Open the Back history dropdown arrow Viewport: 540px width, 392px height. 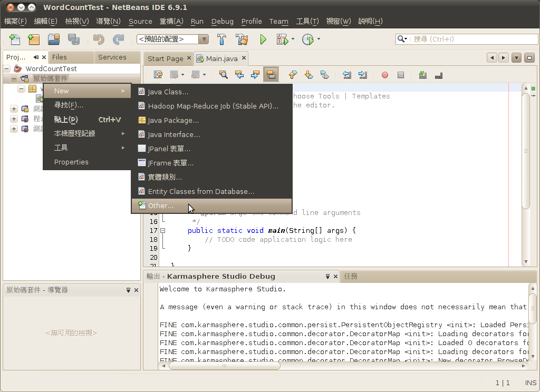tap(182, 75)
